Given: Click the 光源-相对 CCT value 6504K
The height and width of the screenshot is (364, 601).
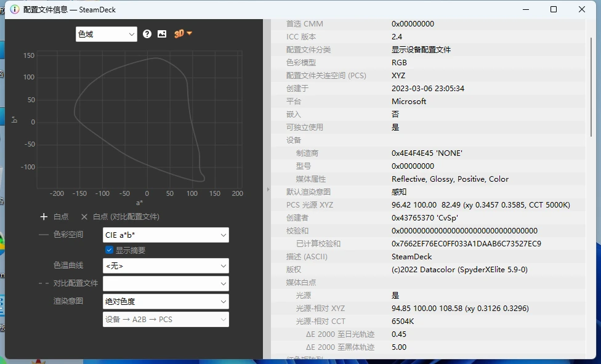Looking at the screenshot, I should 403,322.
